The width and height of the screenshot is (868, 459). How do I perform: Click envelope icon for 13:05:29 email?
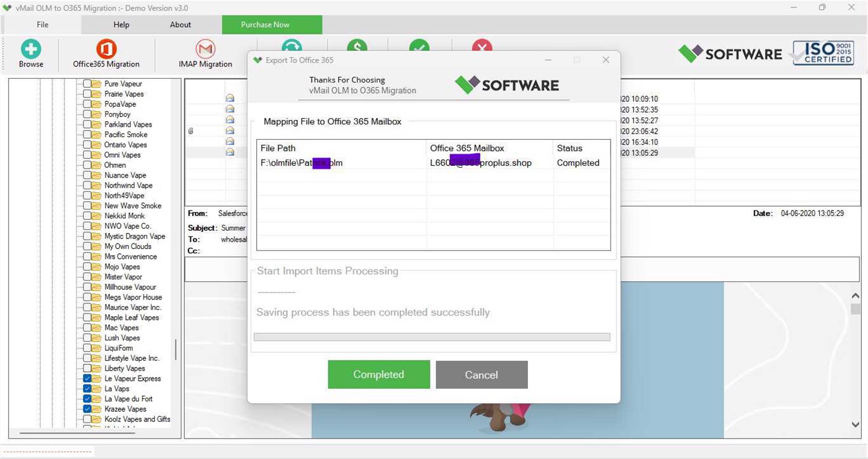point(230,152)
